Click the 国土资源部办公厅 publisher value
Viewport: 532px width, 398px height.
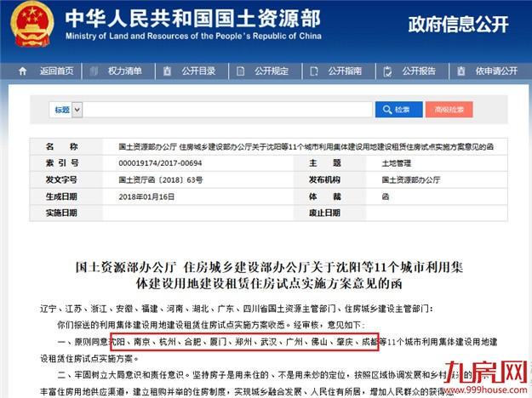pyautogui.click(x=411, y=179)
